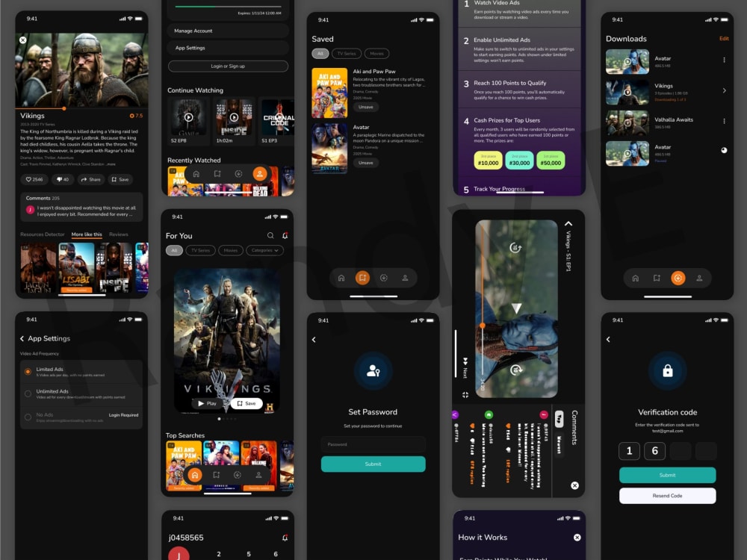Focus the Password input field
Image resolution: width=747 pixels, height=560 pixels.
pos(373,444)
